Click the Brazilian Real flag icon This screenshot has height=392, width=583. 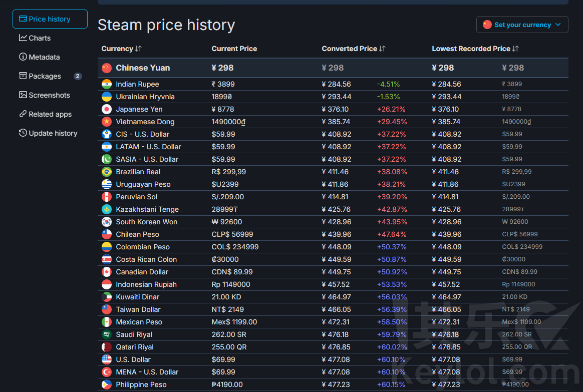pyautogui.click(x=107, y=172)
